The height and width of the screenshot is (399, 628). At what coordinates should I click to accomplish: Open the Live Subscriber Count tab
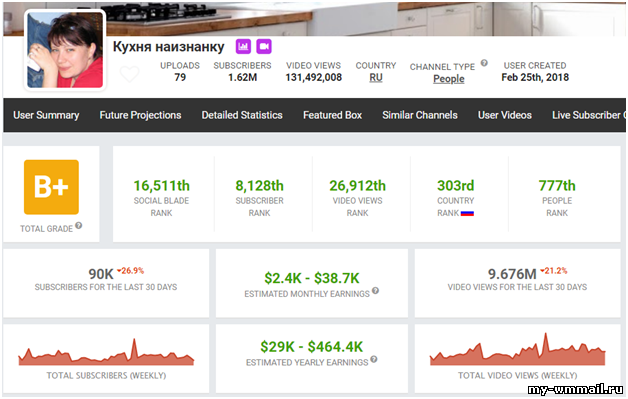(x=589, y=115)
